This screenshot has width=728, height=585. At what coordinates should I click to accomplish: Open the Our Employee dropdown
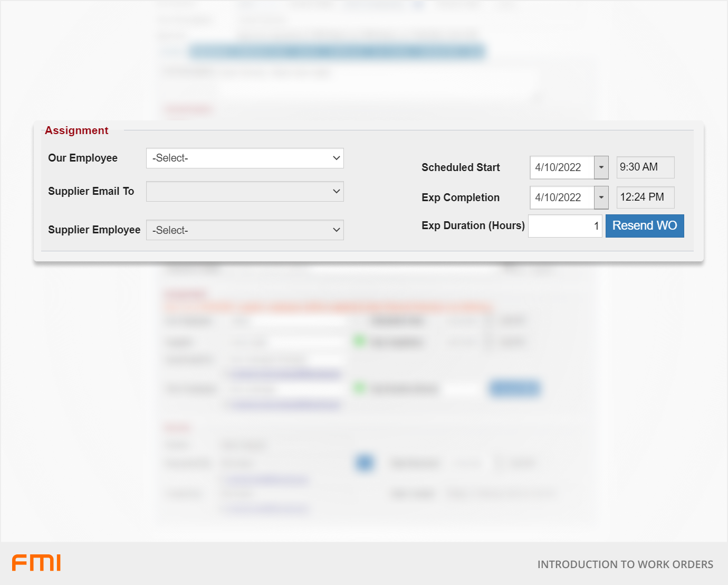[245, 158]
